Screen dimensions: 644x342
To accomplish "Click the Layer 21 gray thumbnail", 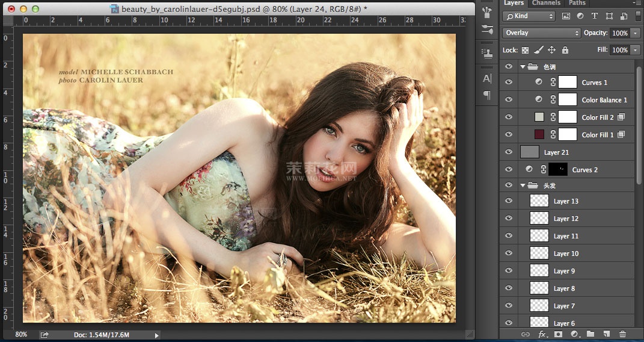I will pos(529,152).
